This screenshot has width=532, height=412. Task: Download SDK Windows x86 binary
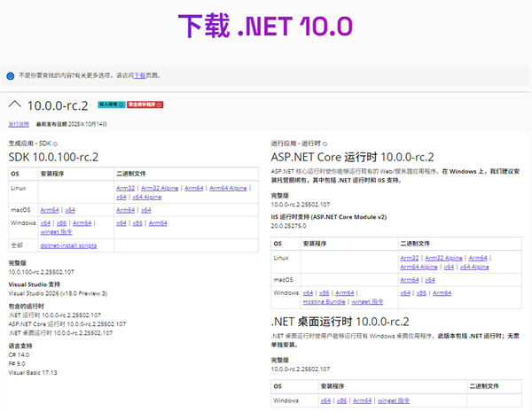(x=137, y=222)
